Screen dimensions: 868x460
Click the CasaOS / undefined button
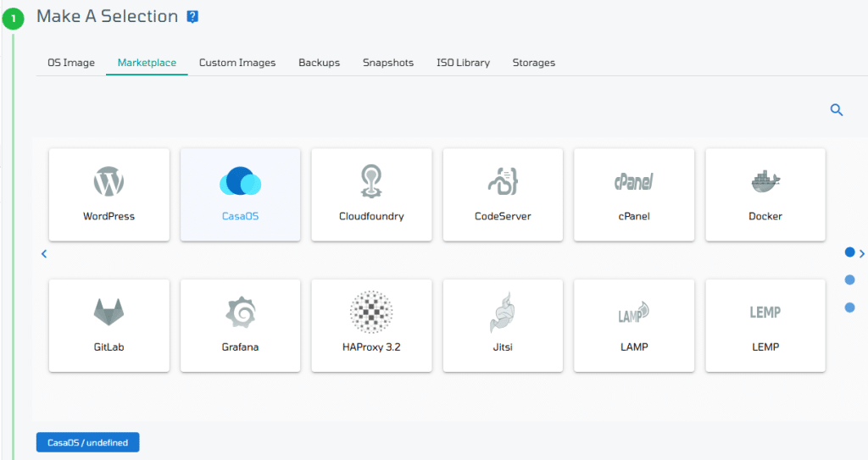88,442
